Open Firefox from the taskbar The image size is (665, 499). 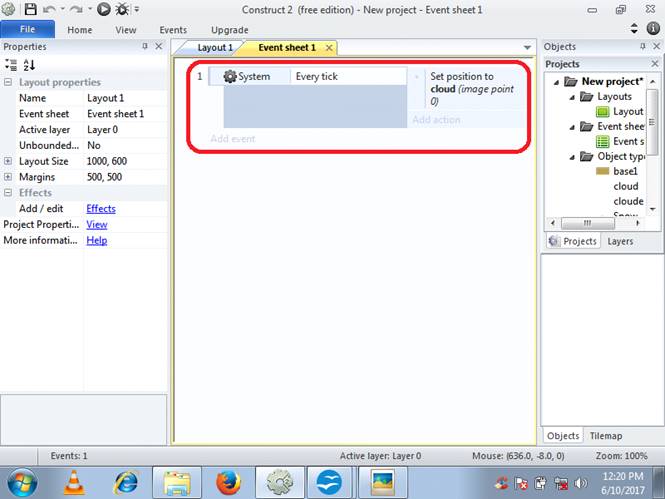228,482
